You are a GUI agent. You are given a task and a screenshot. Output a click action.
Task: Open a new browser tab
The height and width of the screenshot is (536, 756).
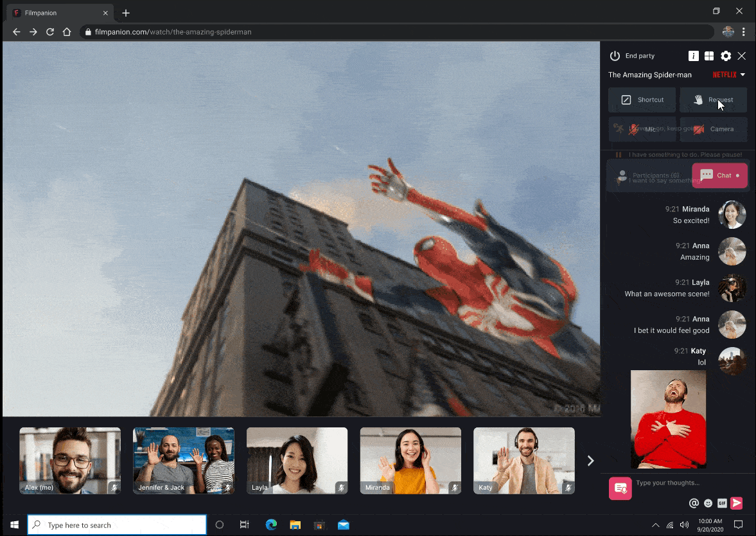[126, 13]
